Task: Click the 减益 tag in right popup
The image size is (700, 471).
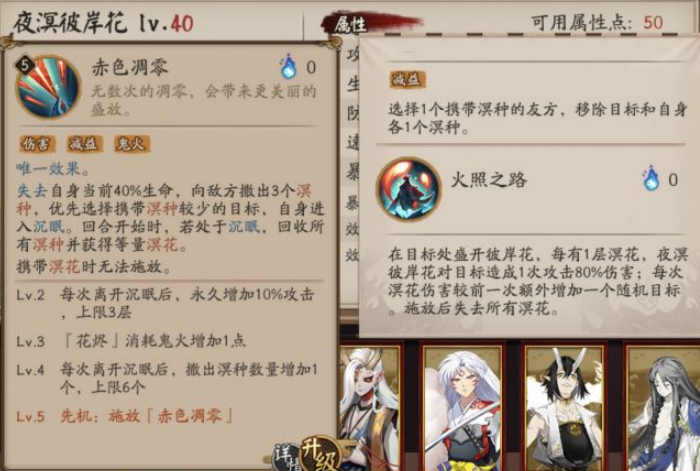Action: [x=407, y=79]
